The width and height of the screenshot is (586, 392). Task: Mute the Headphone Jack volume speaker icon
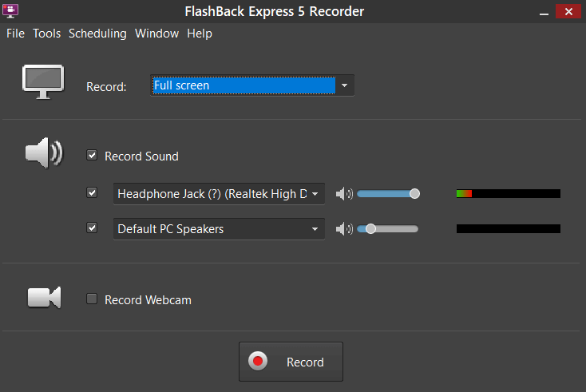[343, 193]
